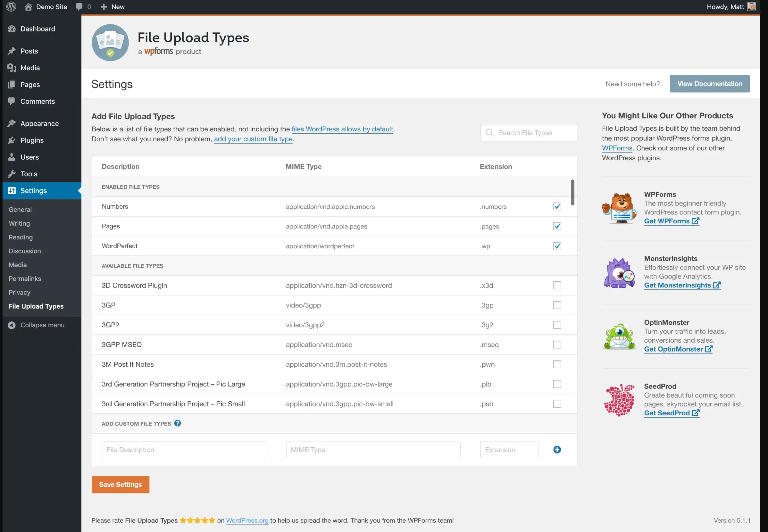Click the Users person icon

click(x=12, y=157)
